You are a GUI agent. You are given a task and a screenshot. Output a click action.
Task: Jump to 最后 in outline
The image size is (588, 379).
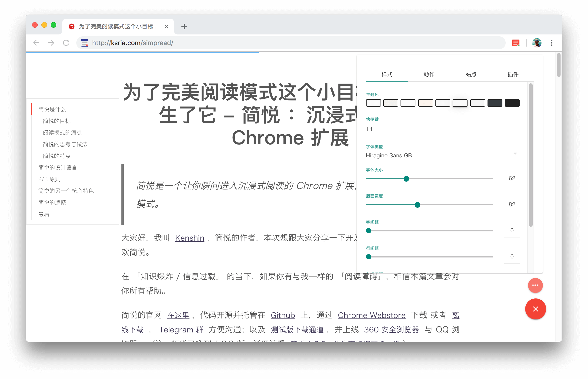point(43,214)
